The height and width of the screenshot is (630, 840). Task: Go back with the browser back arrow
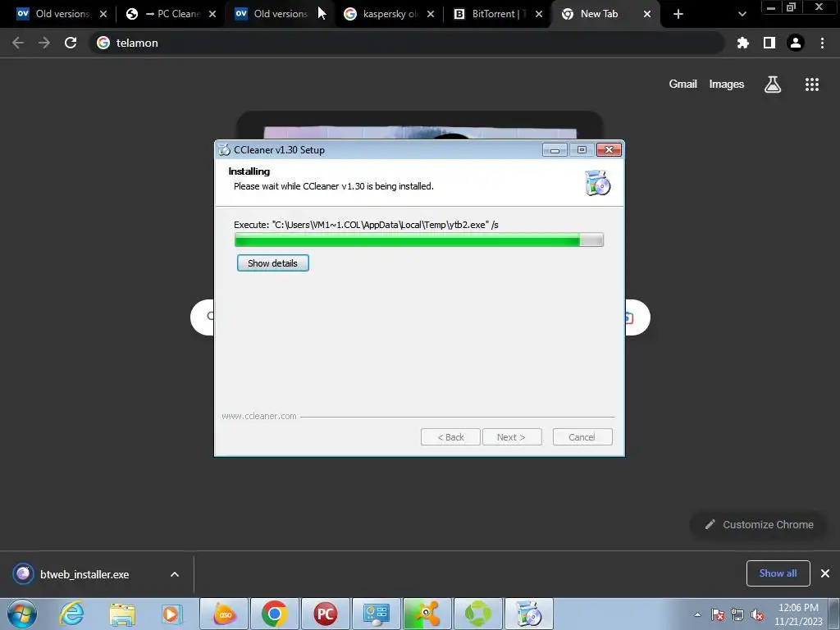pos(18,43)
